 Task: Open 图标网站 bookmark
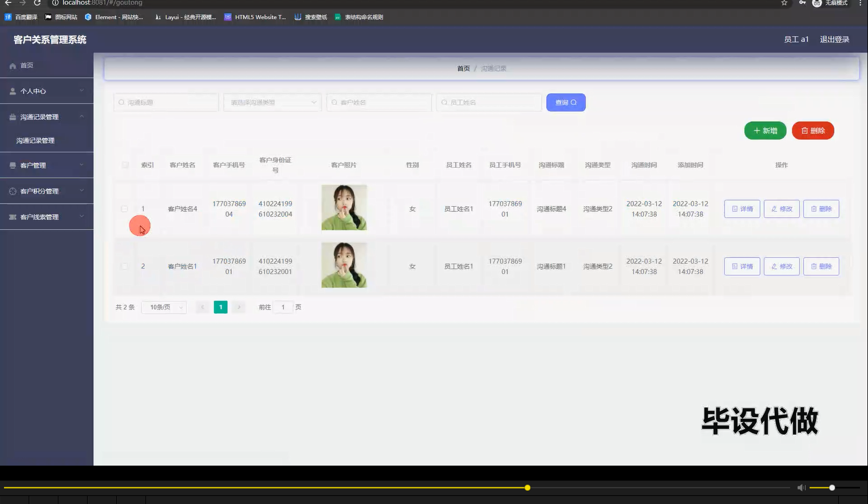(x=61, y=17)
